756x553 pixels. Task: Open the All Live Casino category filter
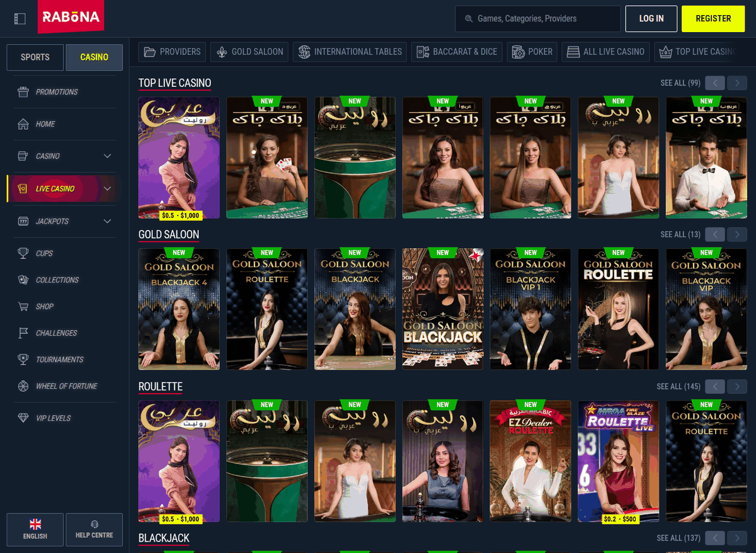pyautogui.click(x=606, y=52)
